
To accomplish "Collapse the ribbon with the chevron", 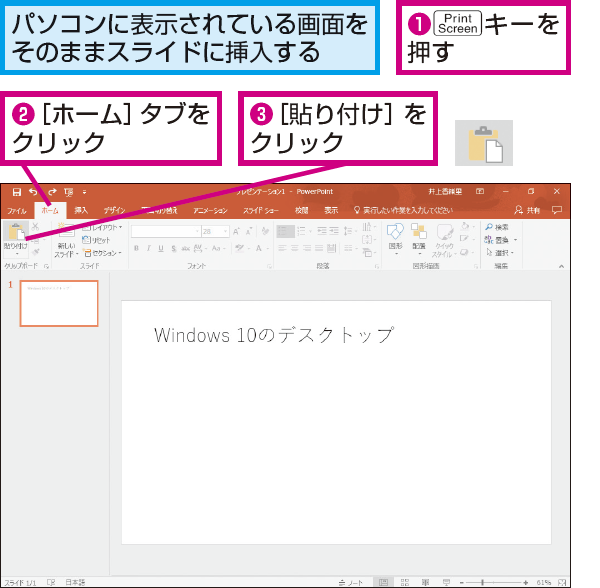I will coord(561,266).
